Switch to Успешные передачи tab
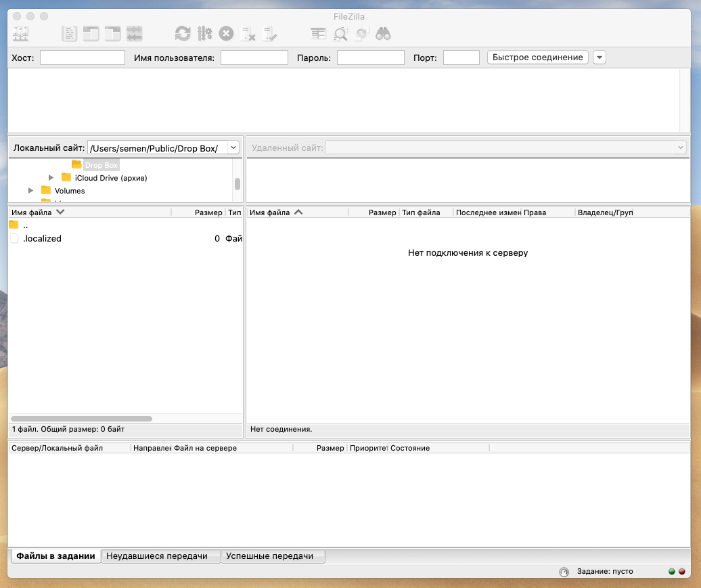This screenshot has width=701, height=588. point(273,556)
